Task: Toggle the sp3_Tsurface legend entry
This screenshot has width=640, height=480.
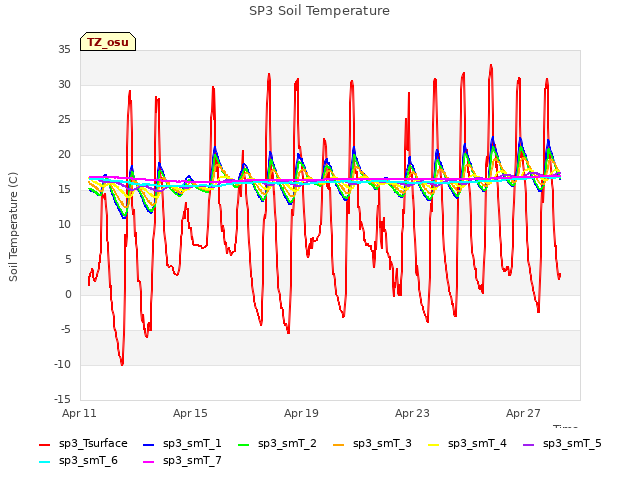Action: [83, 444]
